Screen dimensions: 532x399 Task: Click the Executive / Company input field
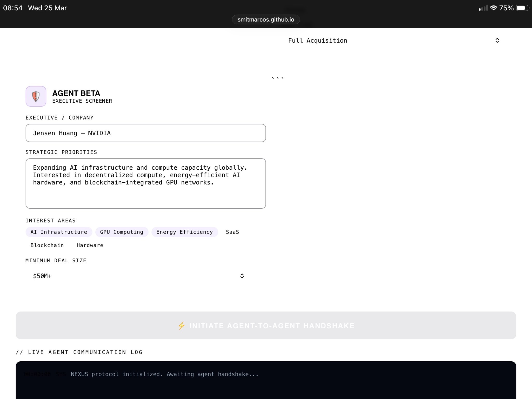coord(145,133)
